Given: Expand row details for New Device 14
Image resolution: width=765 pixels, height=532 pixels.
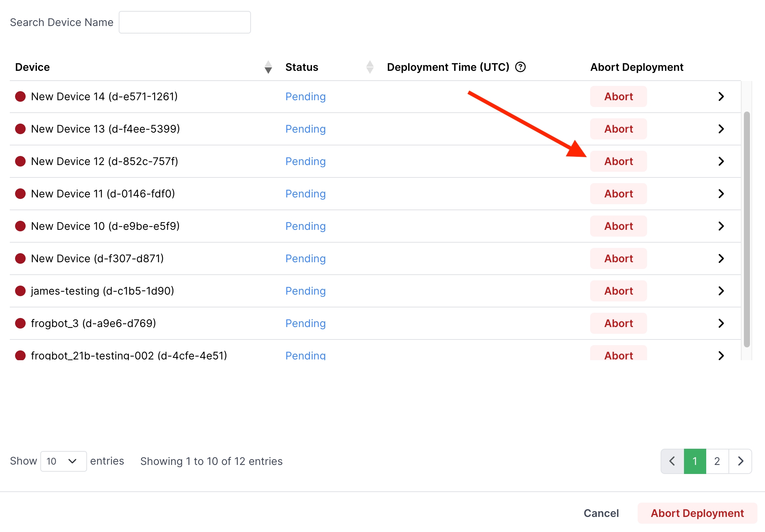Looking at the screenshot, I should (721, 96).
